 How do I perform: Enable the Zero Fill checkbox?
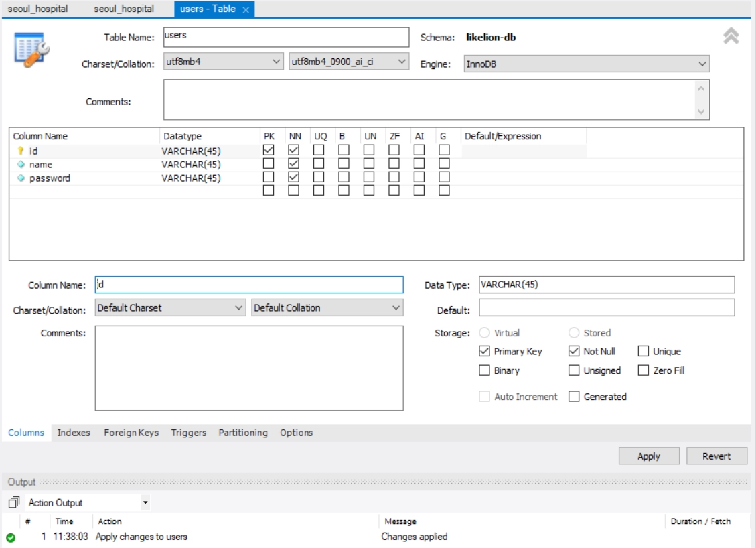[x=644, y=370]
